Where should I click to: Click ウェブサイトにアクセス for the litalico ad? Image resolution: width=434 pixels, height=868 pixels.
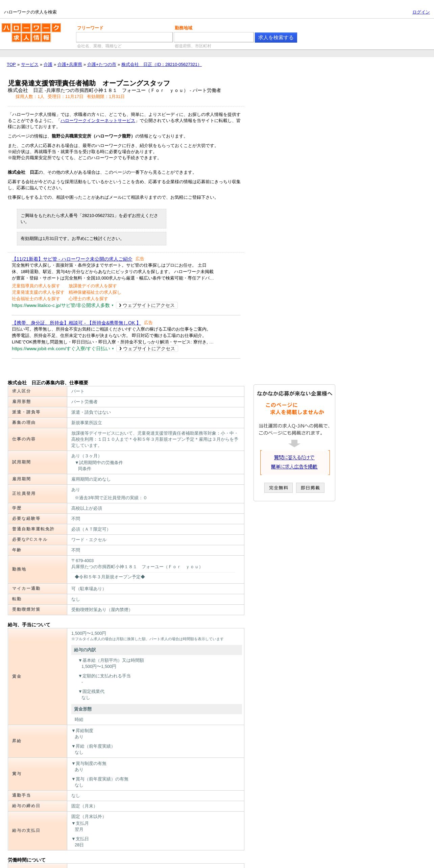[147, 306]
